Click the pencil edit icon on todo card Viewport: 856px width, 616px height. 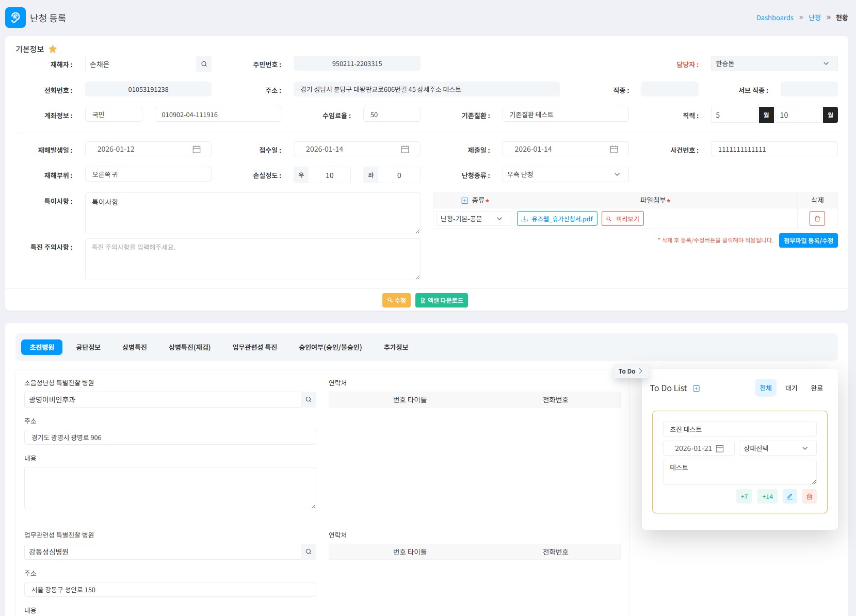[789, 496]
